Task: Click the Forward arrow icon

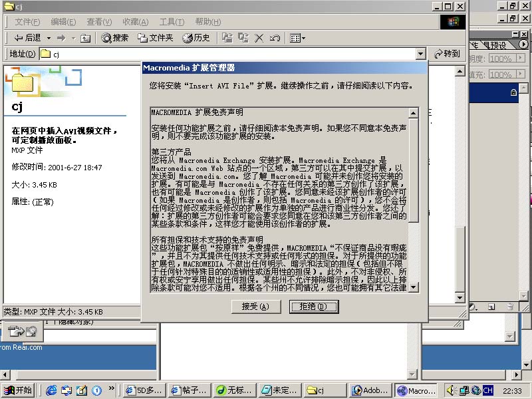Action: 61,38
